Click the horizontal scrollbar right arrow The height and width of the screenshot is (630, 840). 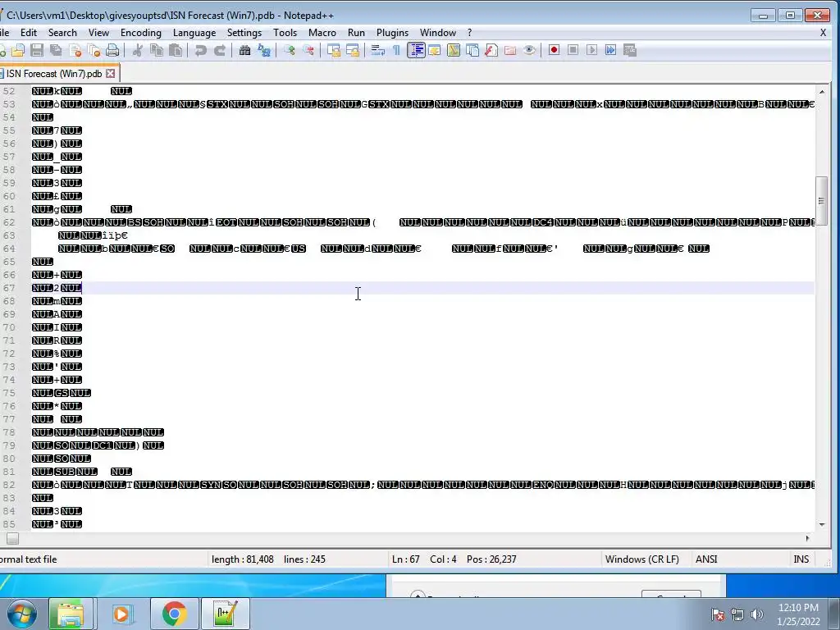point(808,538)
